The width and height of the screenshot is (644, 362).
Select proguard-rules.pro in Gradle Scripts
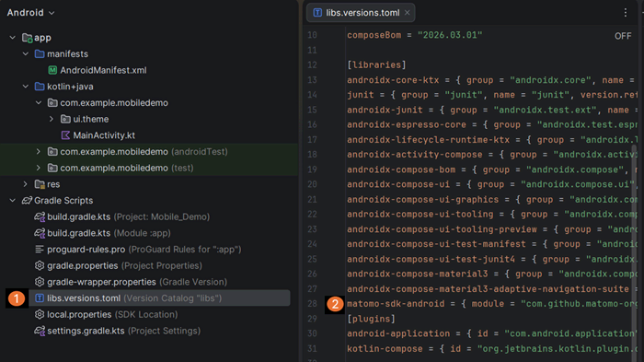[144, 250]
